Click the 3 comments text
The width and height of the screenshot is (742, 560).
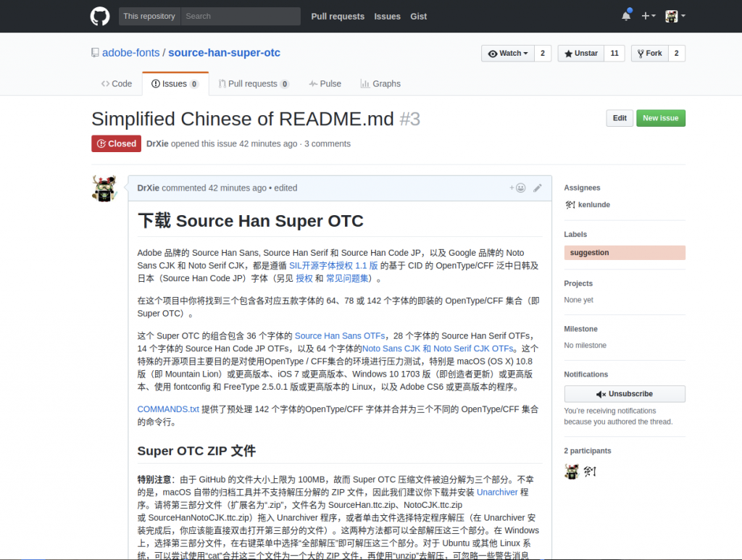coord(328,143)
